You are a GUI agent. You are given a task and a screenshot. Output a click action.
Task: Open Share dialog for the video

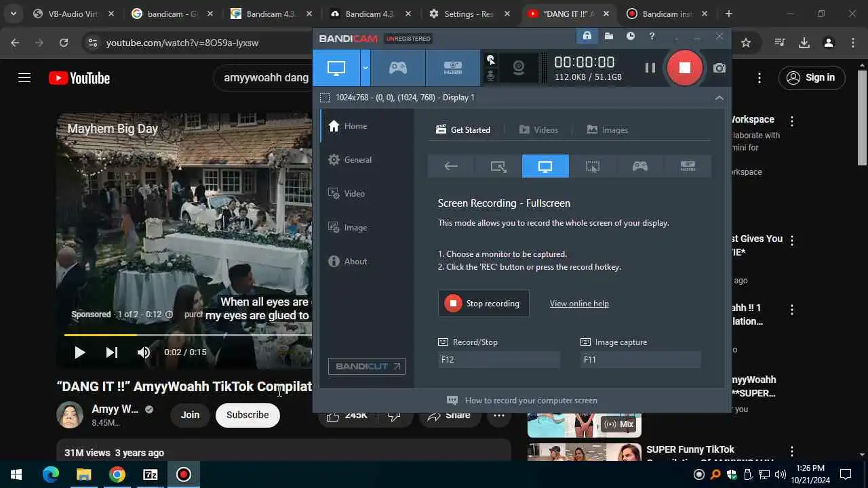coord(449,415)
